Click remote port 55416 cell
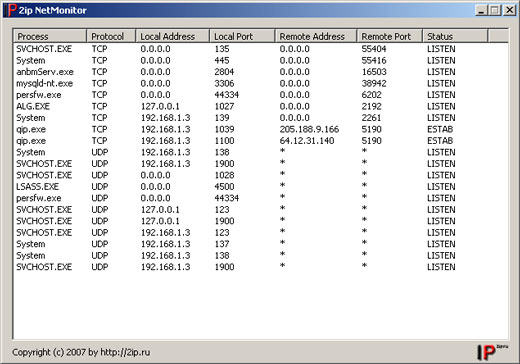 tap(374, 60)
